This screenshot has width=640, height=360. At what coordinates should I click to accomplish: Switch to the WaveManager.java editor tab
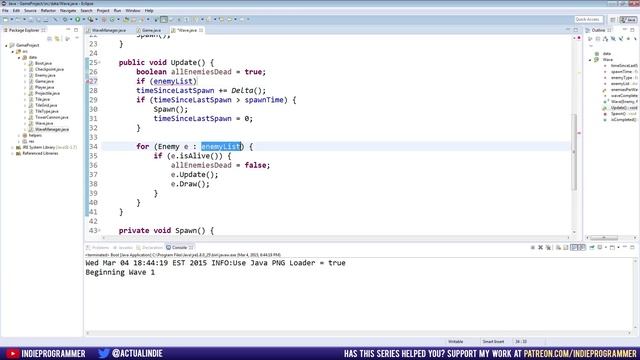tap(109, 30)
